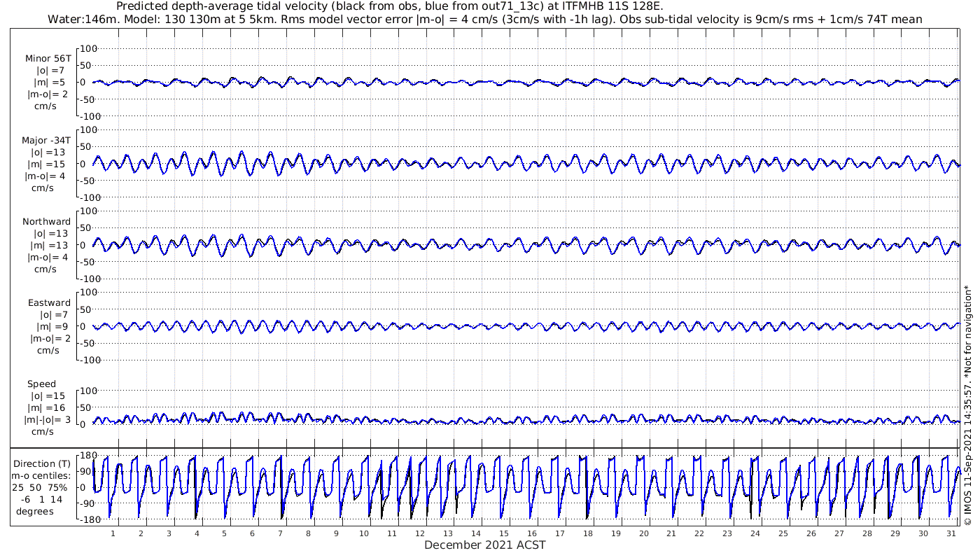
Task: Click the day '31' tick label
Action: tap(951, 533)
